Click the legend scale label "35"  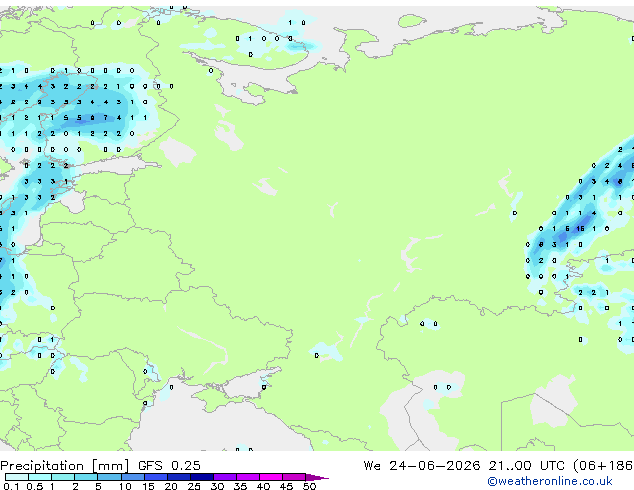240,486
